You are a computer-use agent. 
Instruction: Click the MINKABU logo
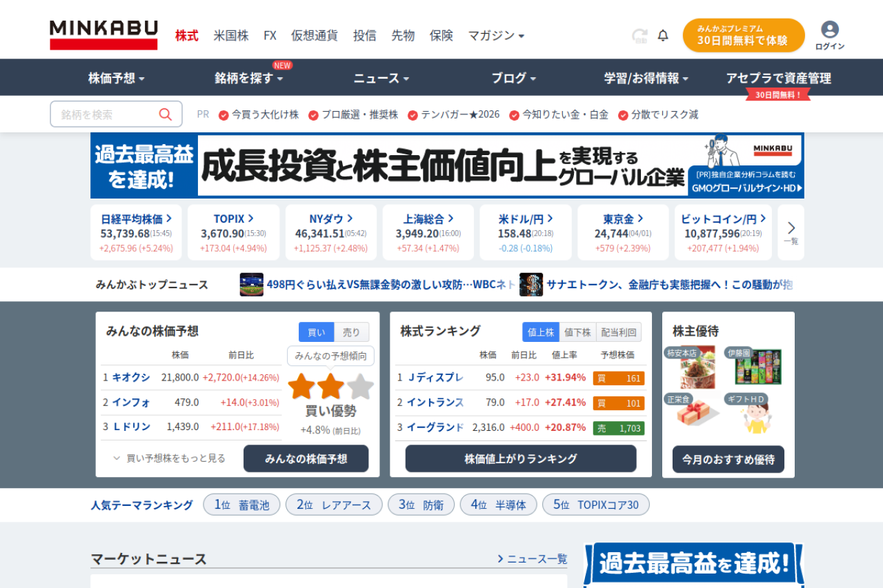click(x=103, y=35)
